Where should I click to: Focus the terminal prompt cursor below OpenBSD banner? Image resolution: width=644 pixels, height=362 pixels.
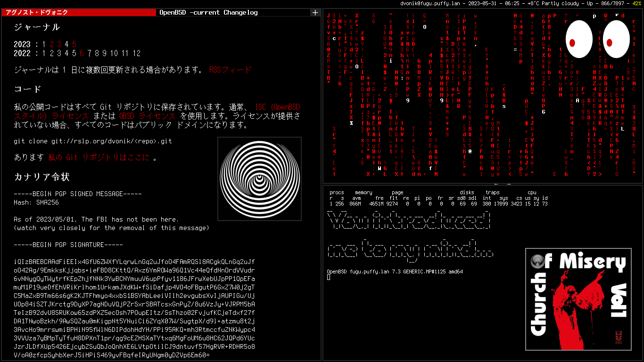[x=329, y=277]
